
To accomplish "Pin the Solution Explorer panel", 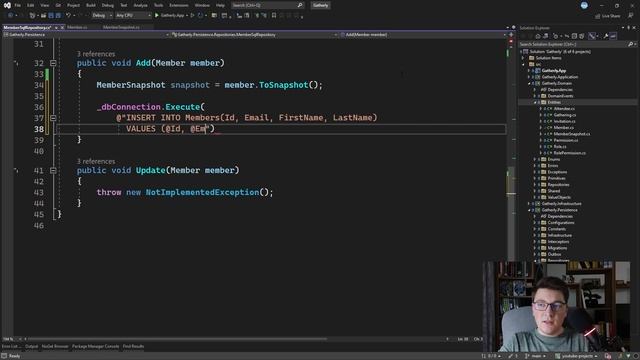I will 629,28.
